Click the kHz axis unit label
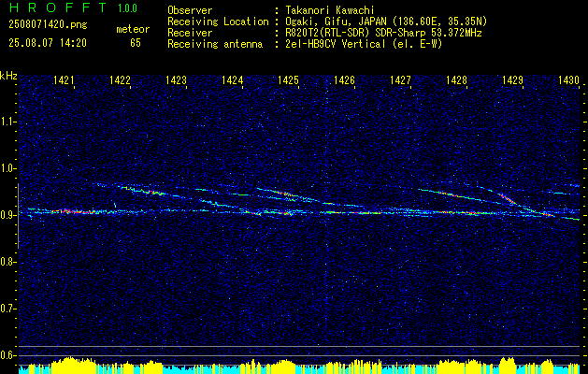 click(8, 76)
